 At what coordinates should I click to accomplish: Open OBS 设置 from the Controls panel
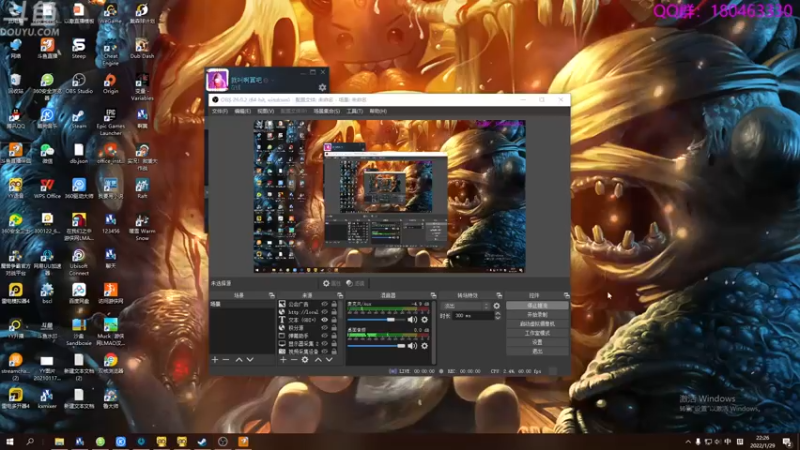537,342
